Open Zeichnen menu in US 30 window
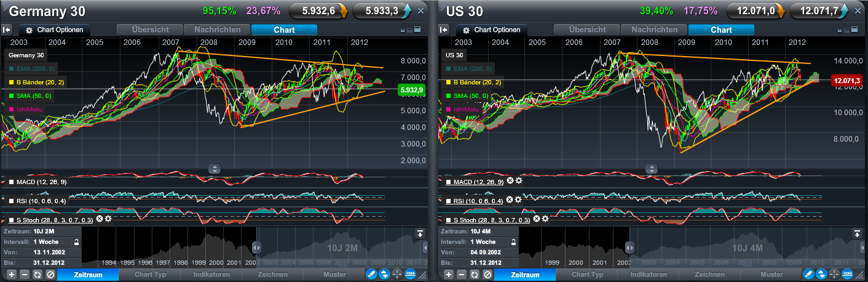The image size is (868, 282). point(709,275)
